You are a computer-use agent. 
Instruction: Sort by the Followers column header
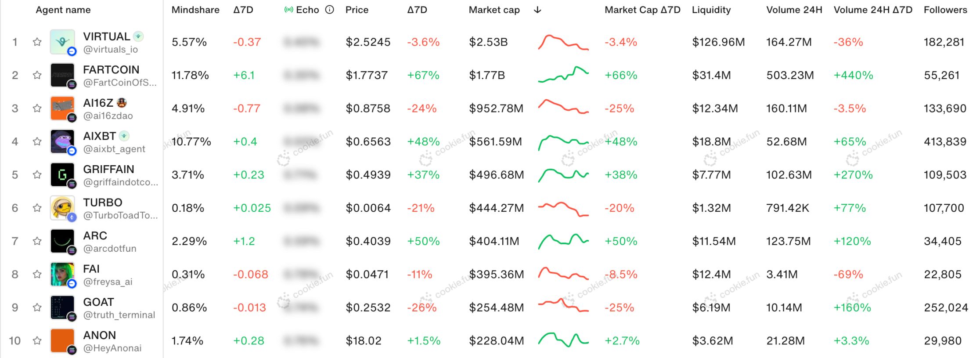[x=945, y=10]
